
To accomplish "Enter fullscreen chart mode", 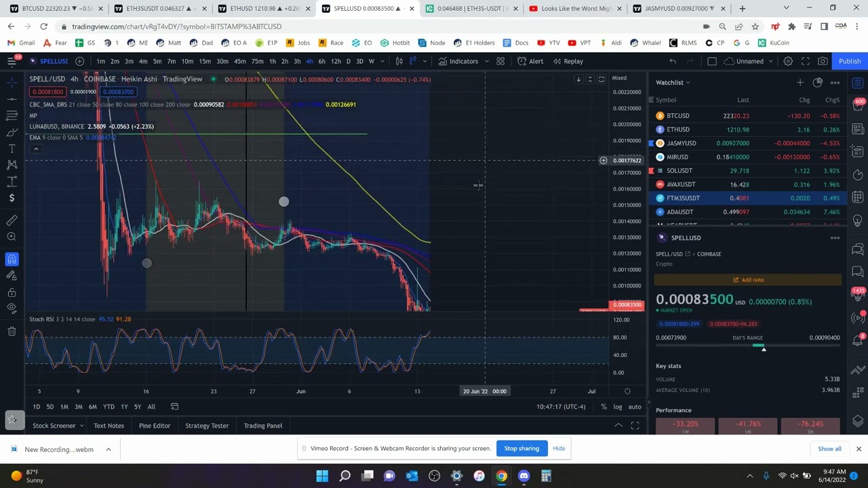I will click(806, 61).
